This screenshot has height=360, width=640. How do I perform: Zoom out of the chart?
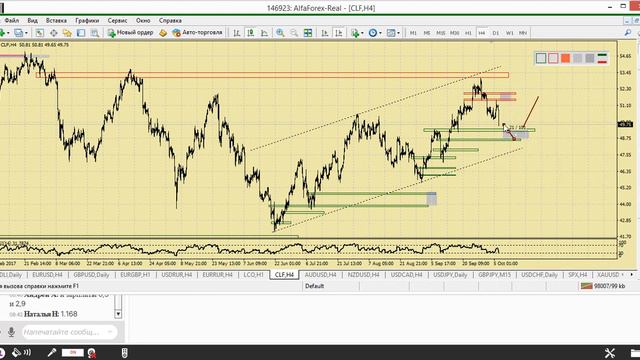click(294, 33)
